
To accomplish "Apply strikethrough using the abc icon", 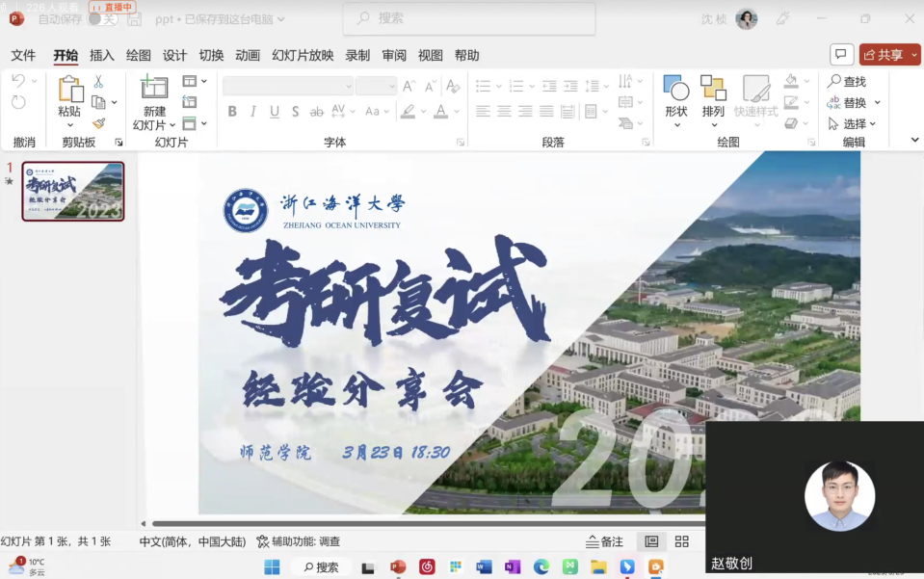I will coord(315,112).
